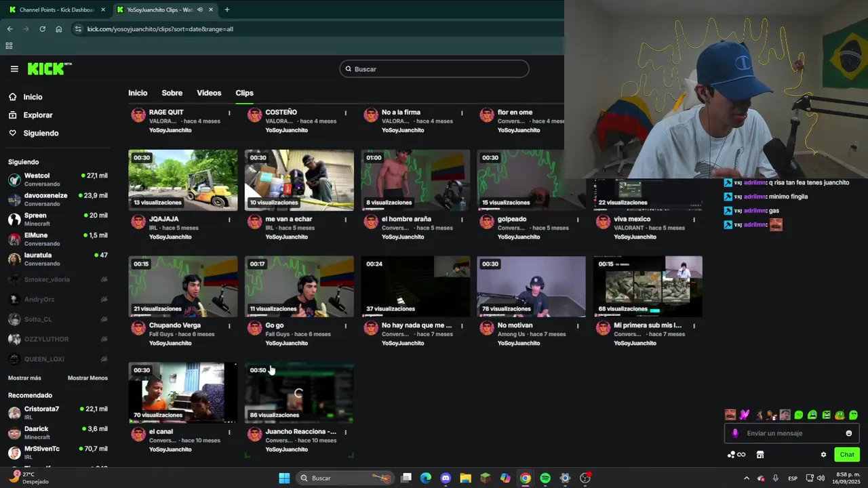Open the emoji picker in chat box
The height and width of the screenshot is (488, 868).
pos(849,433)
